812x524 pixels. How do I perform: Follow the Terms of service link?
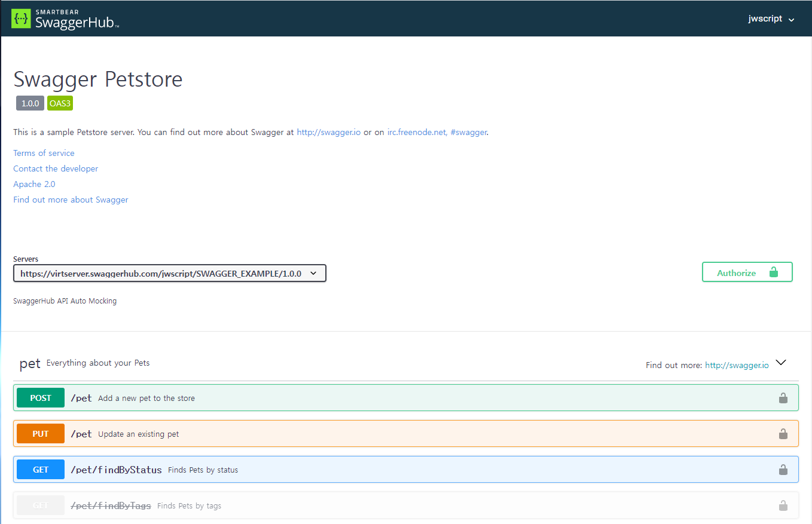[44, 153]
